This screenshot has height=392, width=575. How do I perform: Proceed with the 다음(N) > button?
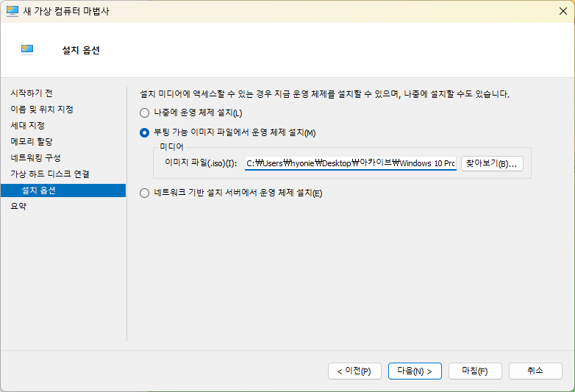(x=415, y=371)
